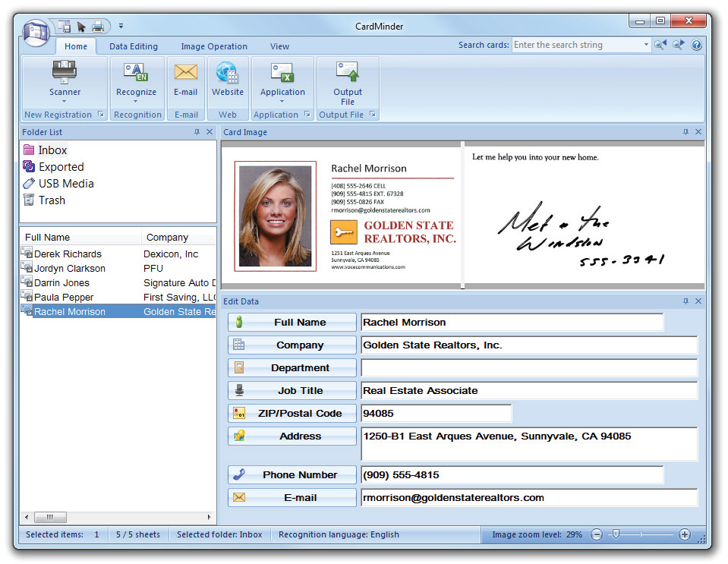Click the Recognize icon

[x=136, y=73]
